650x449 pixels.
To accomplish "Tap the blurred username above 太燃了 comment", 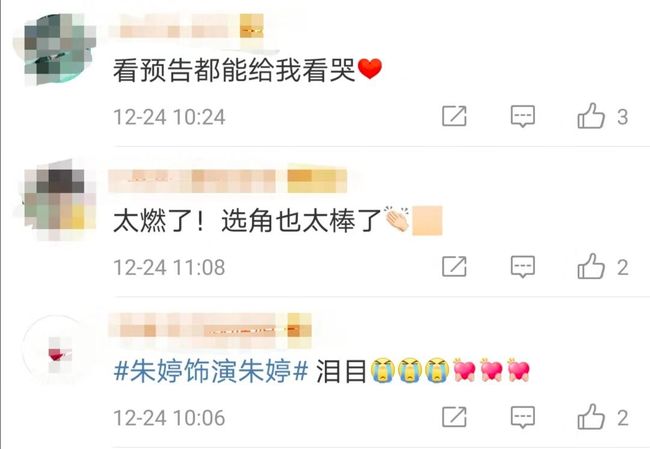I will pos(228,181).
